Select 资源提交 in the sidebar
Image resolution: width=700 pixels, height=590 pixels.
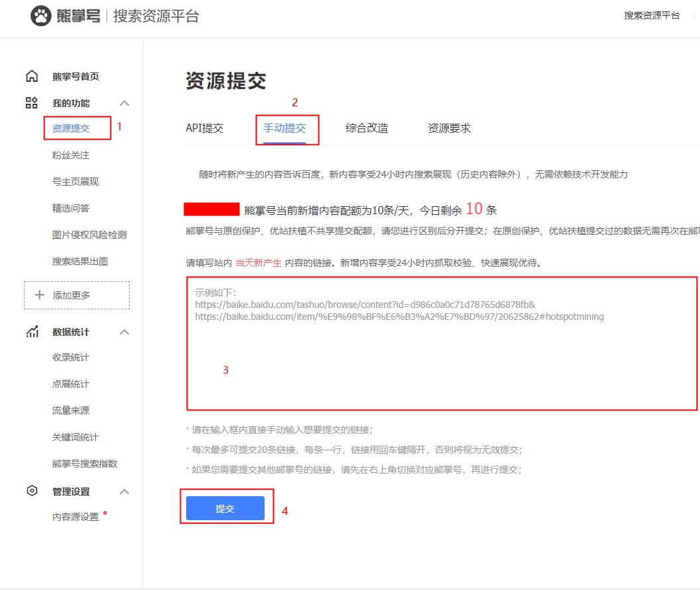(70, 128)
